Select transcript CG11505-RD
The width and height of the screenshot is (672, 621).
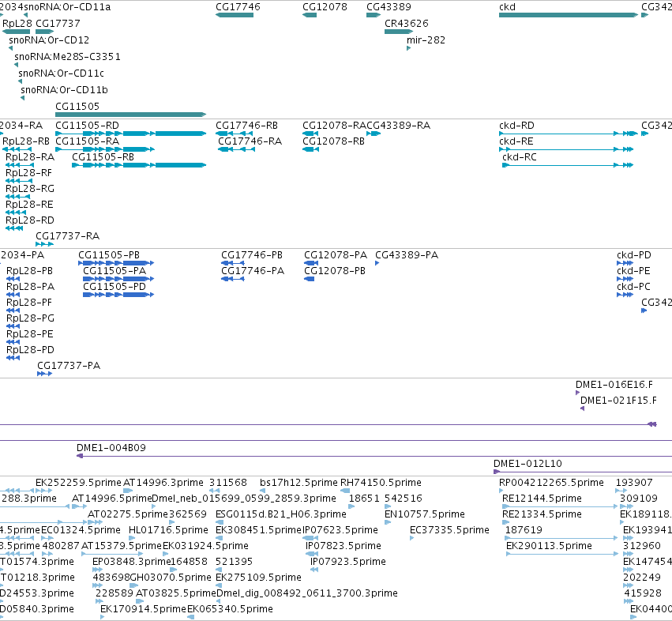(131, 134)
